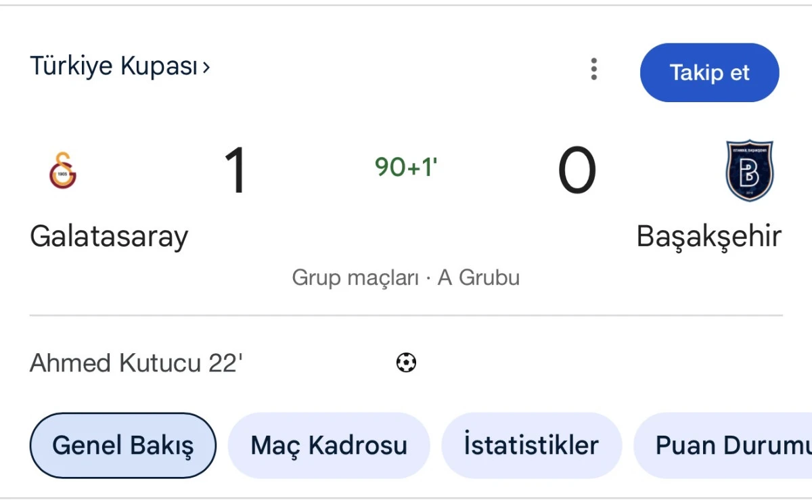The height and width of the screenshot is (504, 812).
Task: Click the Galatasaray club crest
Action: click(x=62, y=169)
